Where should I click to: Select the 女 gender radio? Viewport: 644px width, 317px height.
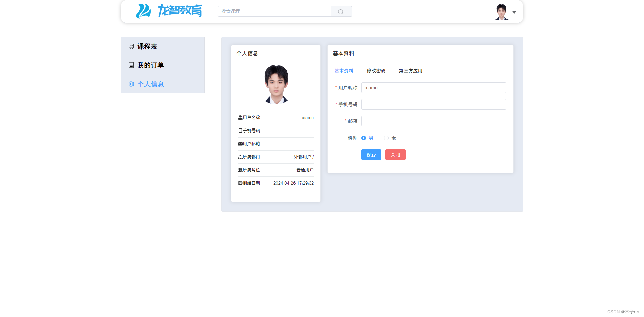pos(386,138)
